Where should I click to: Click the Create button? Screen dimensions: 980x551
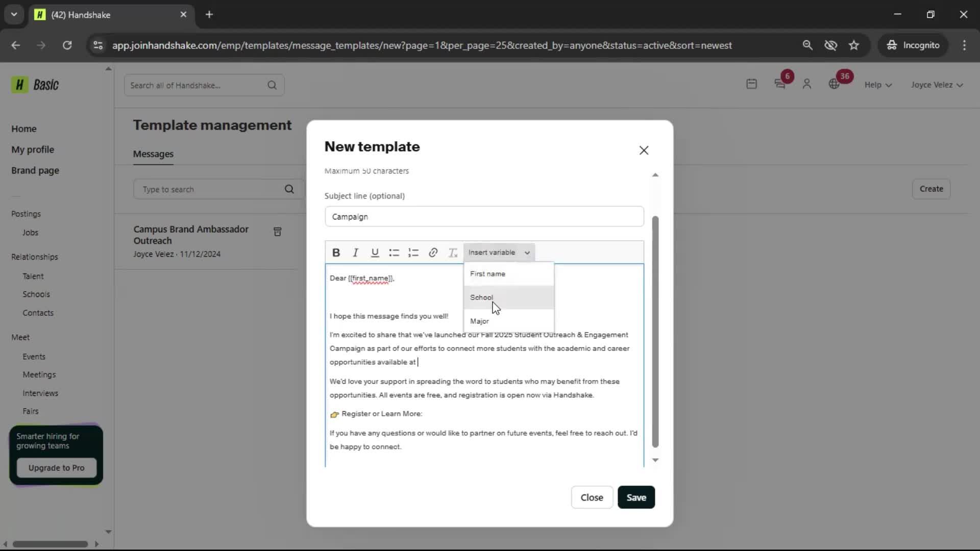click(x=931, y=189)
